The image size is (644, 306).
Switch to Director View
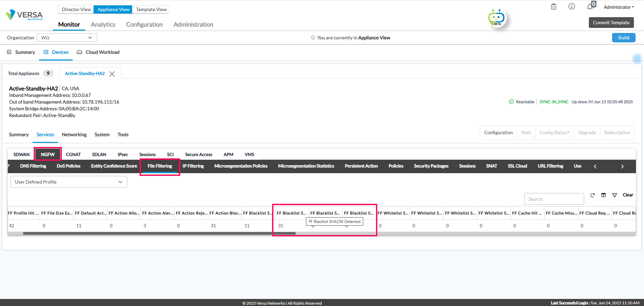[x=76, y=9]
